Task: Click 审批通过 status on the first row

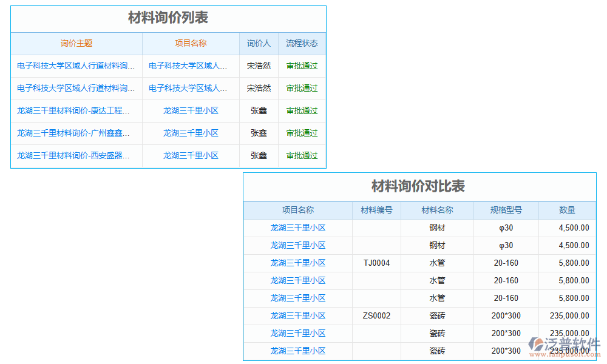Action: pos(301,66)
